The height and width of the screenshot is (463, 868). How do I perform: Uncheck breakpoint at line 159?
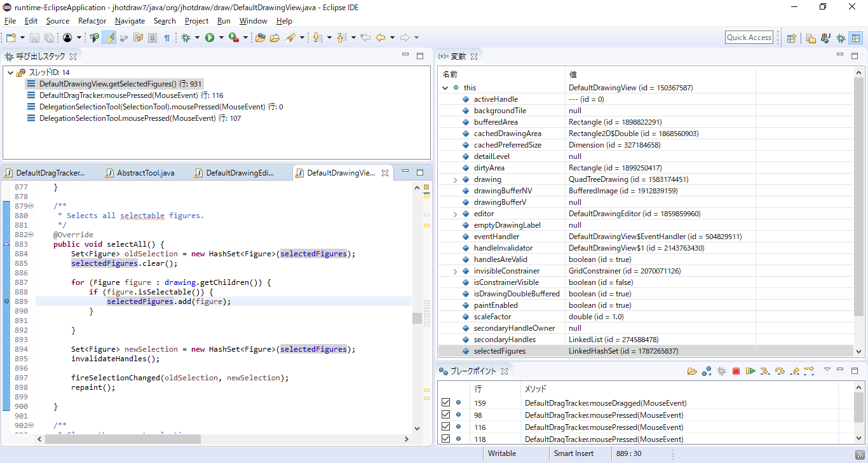pos(445,403)
